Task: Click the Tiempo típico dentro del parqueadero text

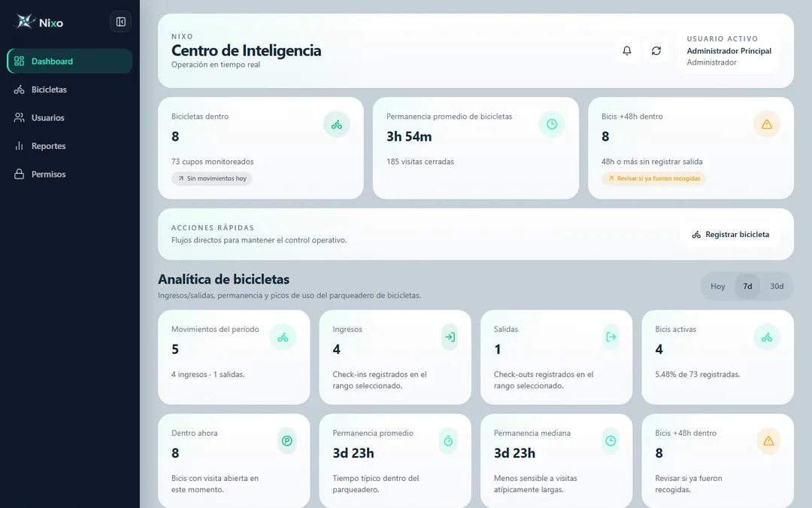Action: tap(375, 484)
